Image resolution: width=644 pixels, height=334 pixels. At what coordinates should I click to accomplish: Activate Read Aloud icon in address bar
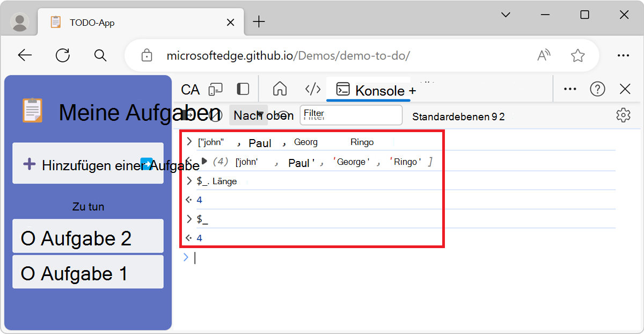click(544, 55)
